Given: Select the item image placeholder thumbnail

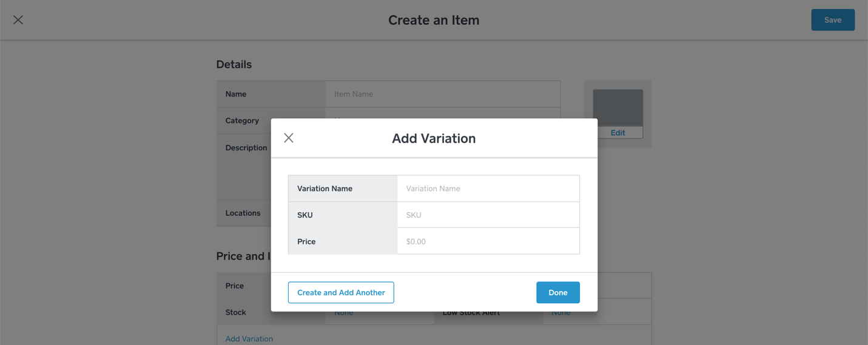Looking at the screenshot, I should click(x=617, y=107).
